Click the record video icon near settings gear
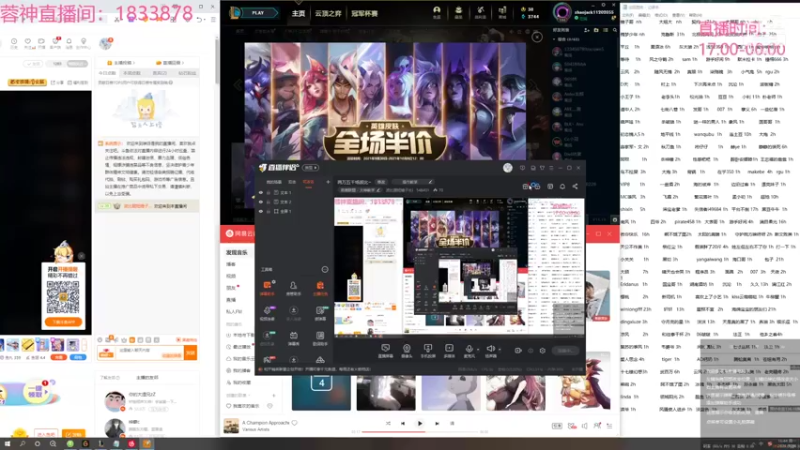The width and height of the screenshot is (800, 450). 518,351
